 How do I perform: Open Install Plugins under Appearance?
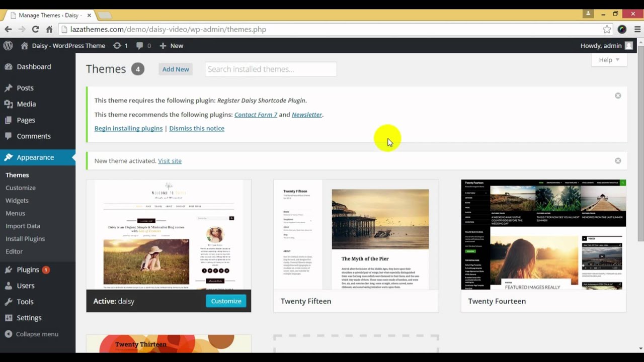point(25,239)
